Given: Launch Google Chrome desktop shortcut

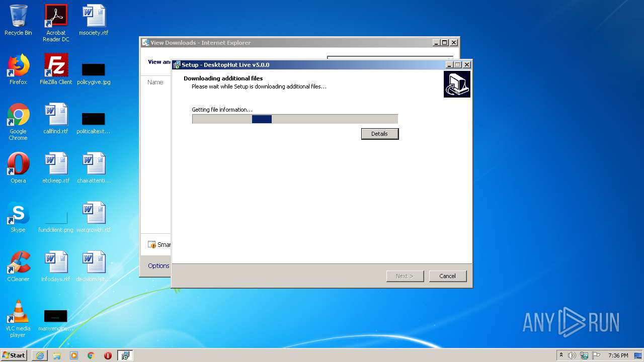Looking at the screenshot, I should [x=18, y=122].
